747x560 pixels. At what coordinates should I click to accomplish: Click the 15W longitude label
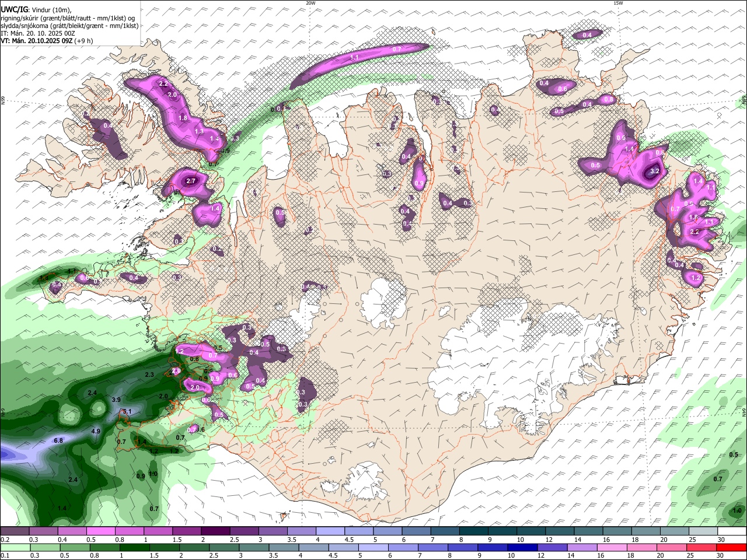pyautogui.click(x=617, y=3)
